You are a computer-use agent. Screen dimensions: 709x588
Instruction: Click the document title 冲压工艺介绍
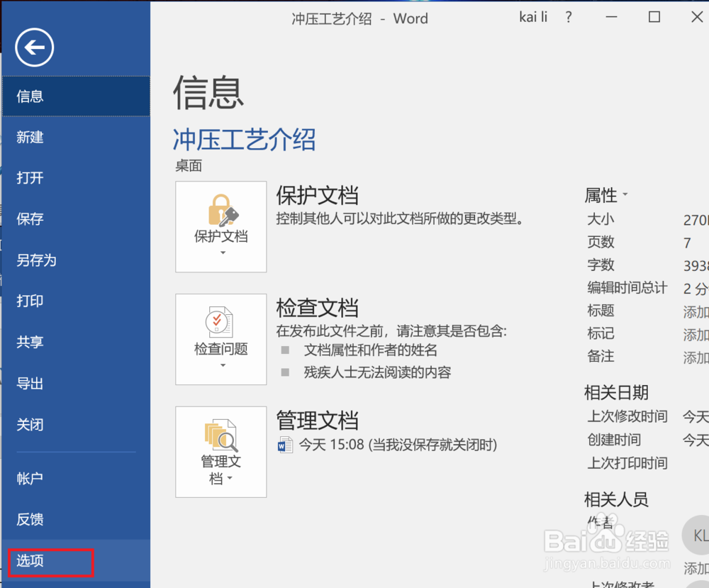point(244,139)
